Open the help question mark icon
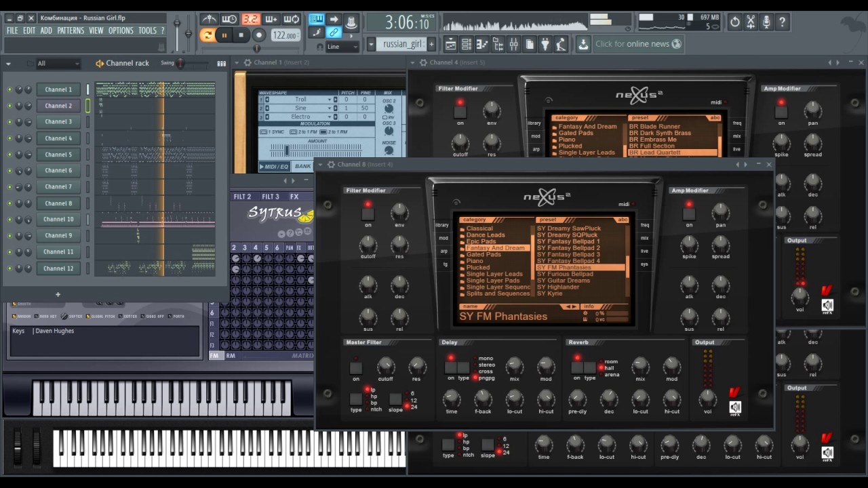The height and width of the screenshot is (488, 868). tap(782, 22)
